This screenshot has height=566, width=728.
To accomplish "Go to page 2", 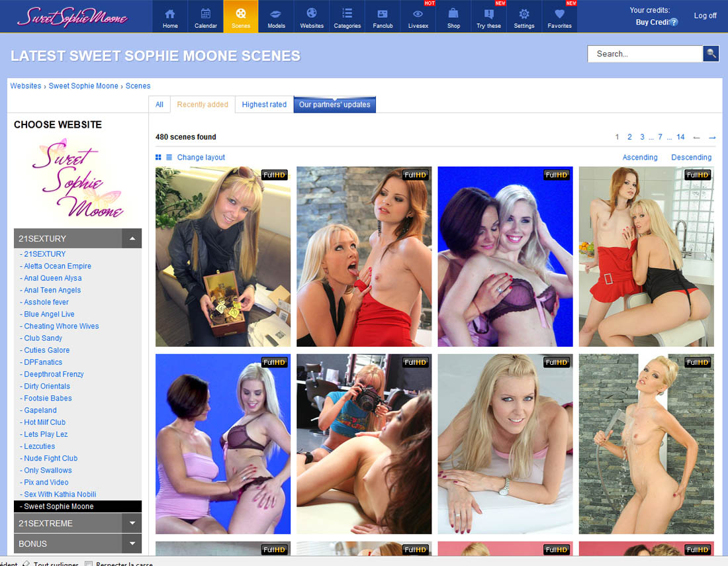I will pos(629,137).
